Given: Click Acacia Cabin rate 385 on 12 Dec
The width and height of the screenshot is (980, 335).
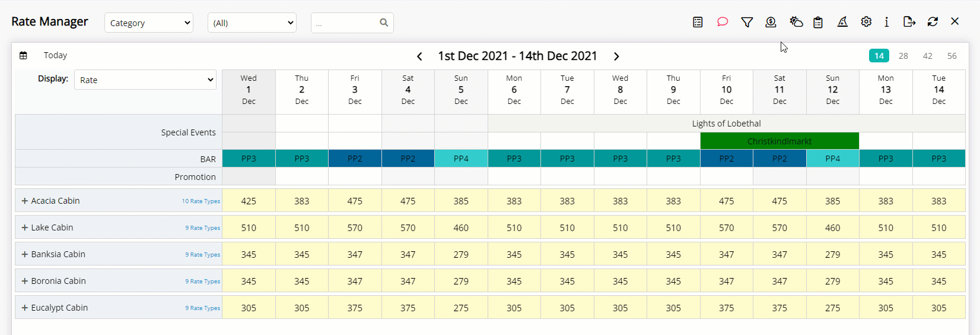Looking at the screenshot, I should pos(833,201).
